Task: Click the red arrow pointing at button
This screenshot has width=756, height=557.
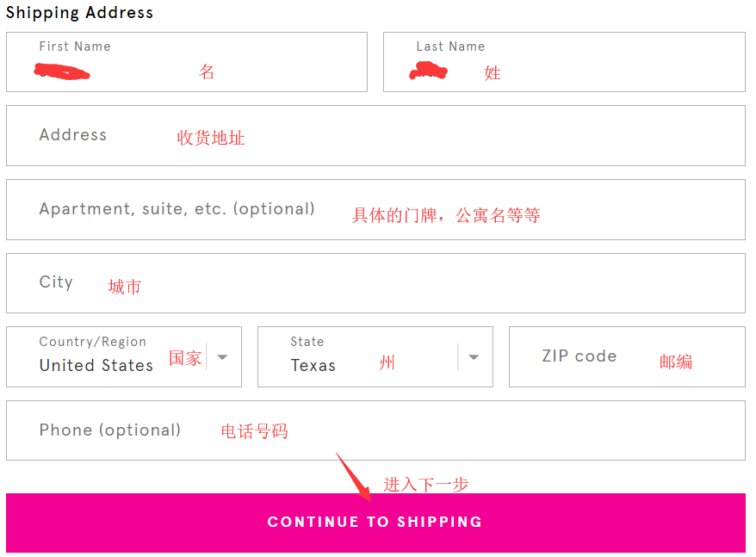Action: pyautogui.click(x=353, y=476)
